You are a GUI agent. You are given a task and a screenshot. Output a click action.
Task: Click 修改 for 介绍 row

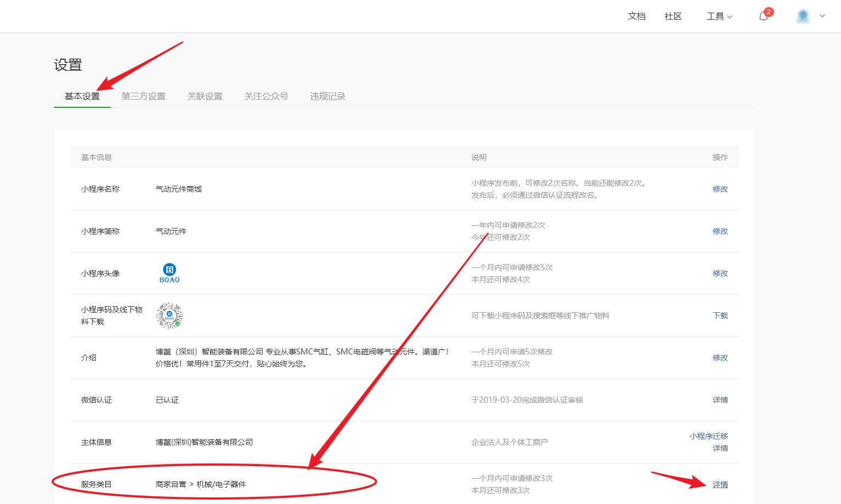pyautogui.click(x=720, y=358)
